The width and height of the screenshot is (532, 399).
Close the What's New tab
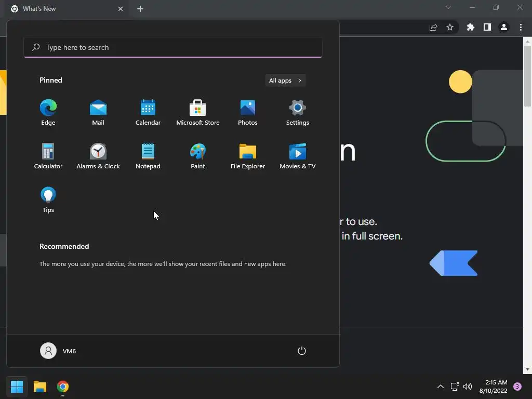(x=121, y=9)
